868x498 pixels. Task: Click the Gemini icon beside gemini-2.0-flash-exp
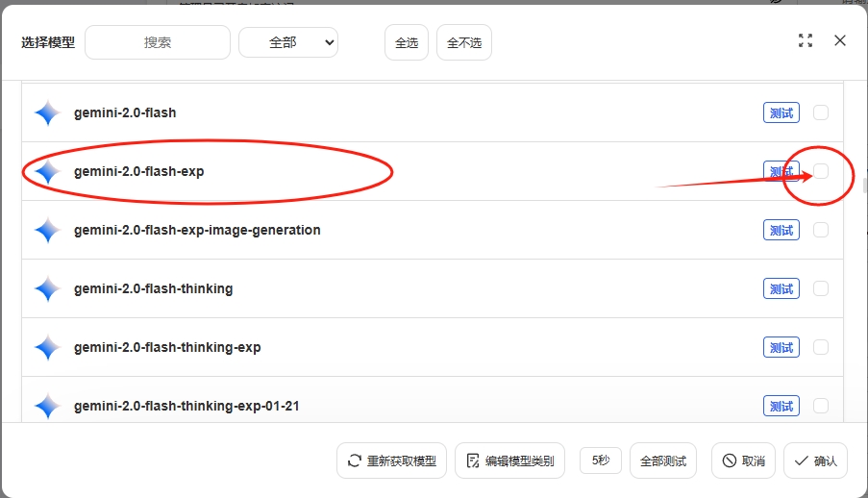point(48,172)
